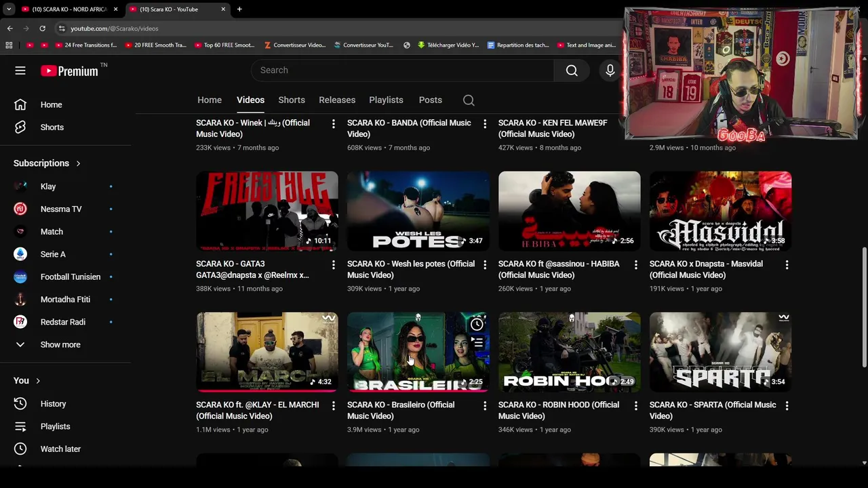Open SCARA KO - KEN FEL MAWE9F title
Viewport: 868px width, 488px height.
553,129
